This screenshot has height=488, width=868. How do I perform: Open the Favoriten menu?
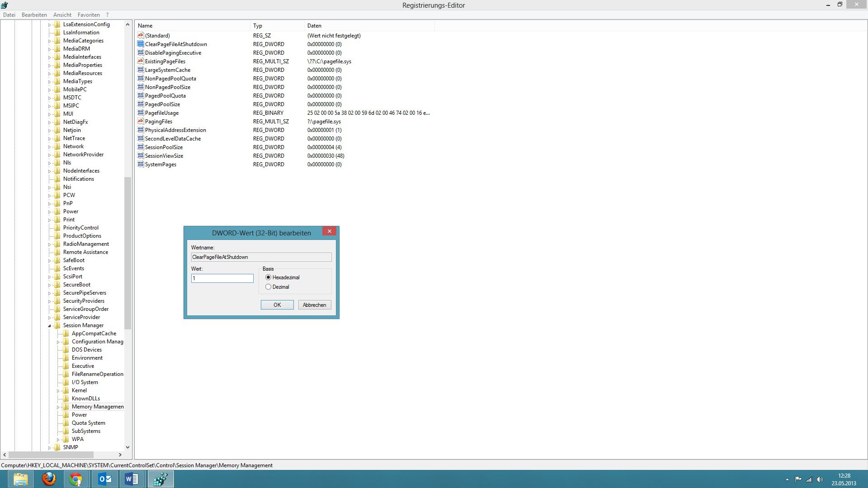tap(89, 15)
